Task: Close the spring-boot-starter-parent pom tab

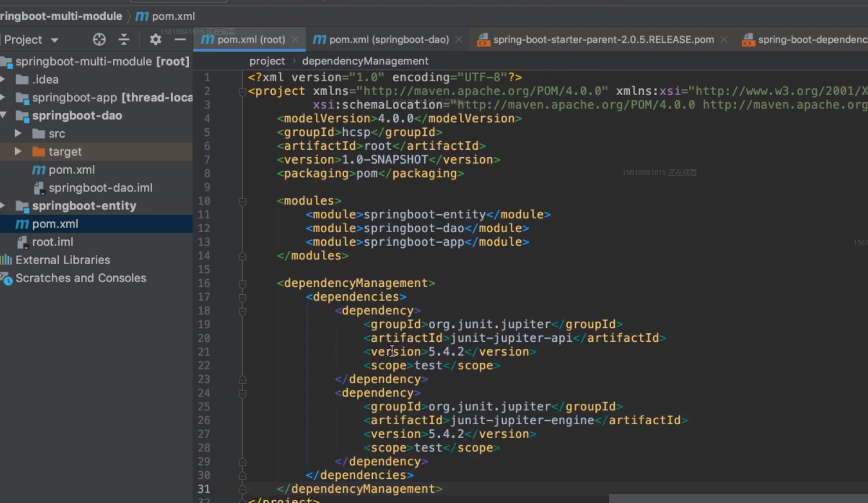Action: 724,40
